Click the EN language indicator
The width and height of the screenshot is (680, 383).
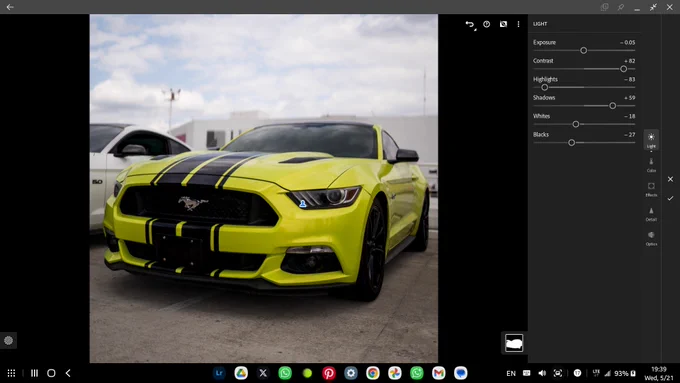click(x=511, y=373)
